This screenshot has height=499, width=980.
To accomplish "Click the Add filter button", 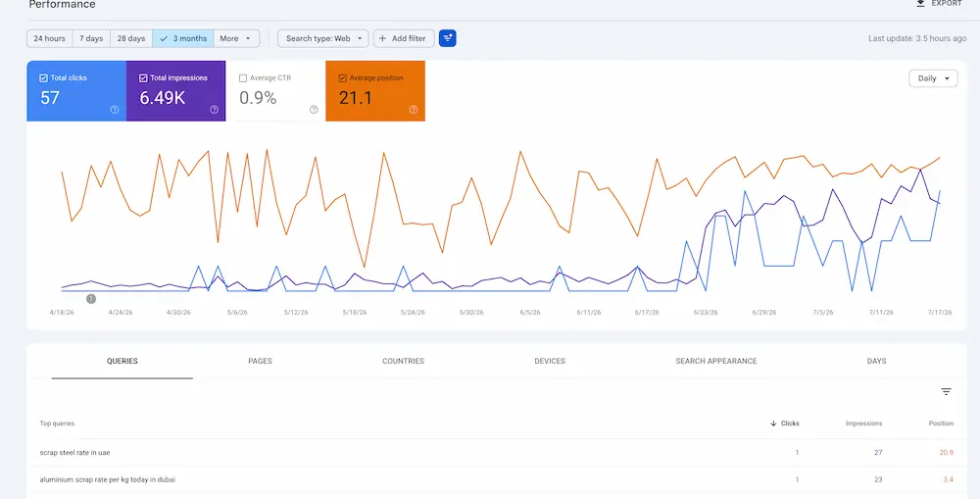I will click(x=404, y=38).
